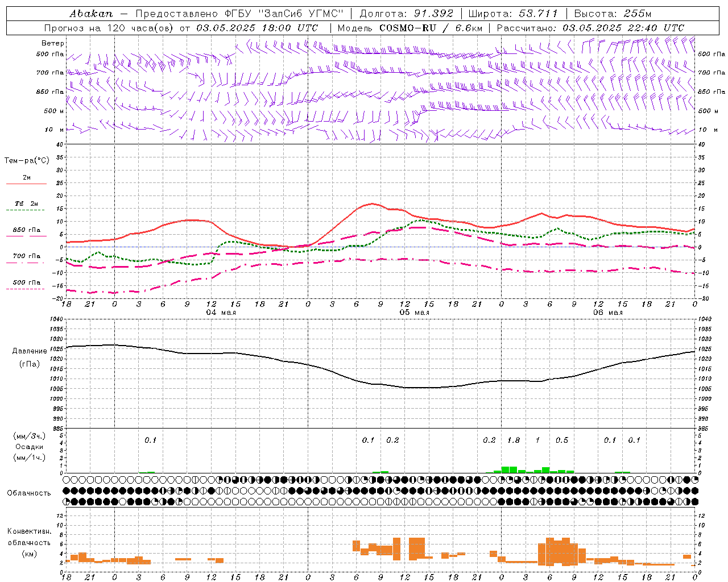This screenshot has width=728, height=582.
Task: Select the latitude value "Широта: 53.711"
Action: pyautogui.click(x=514, y=14)
